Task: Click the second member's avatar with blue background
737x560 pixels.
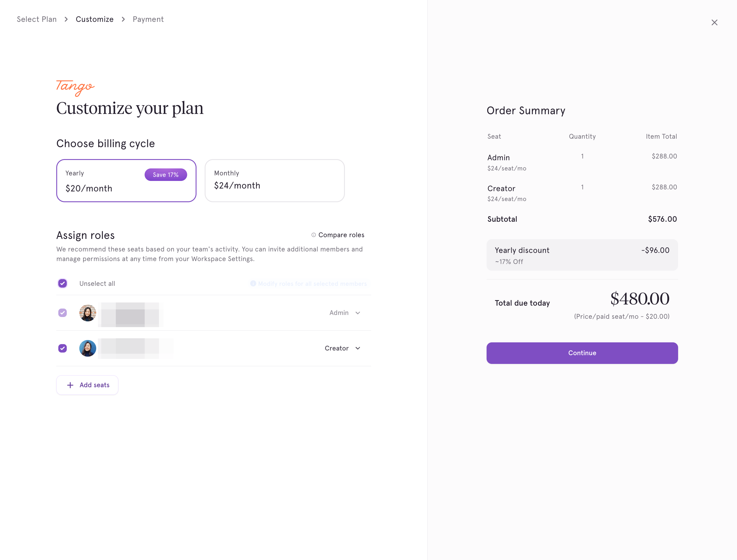Action: tap(88, 348)
